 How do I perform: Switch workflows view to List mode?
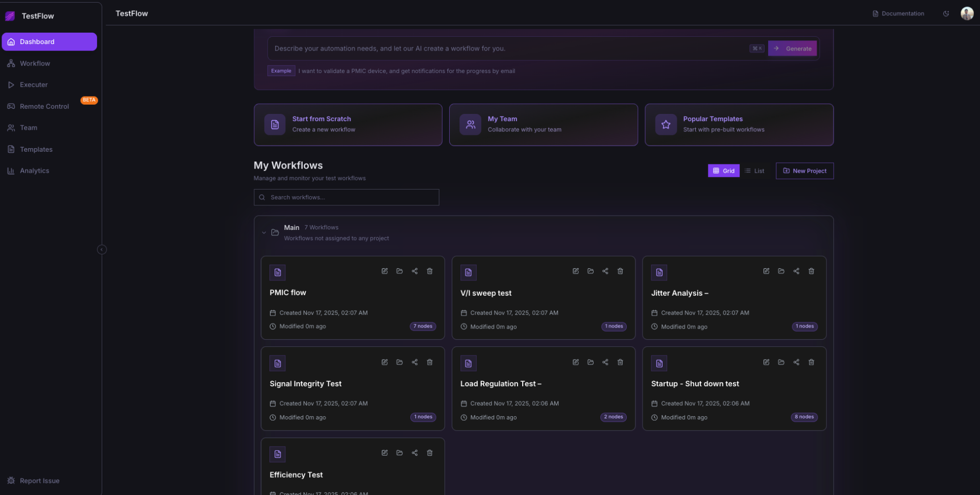[x=754, y=171]
